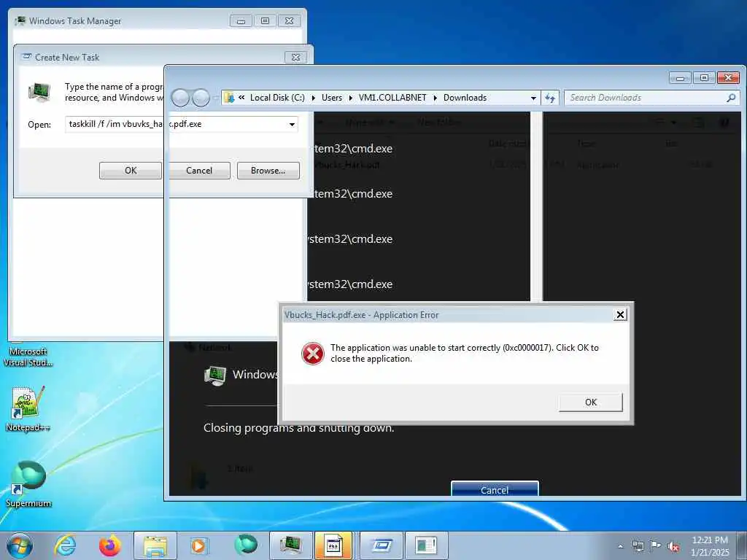Maximize the Downloads Explorer window
The height and width of the screenshot is (560, 747).
point(704,77)
